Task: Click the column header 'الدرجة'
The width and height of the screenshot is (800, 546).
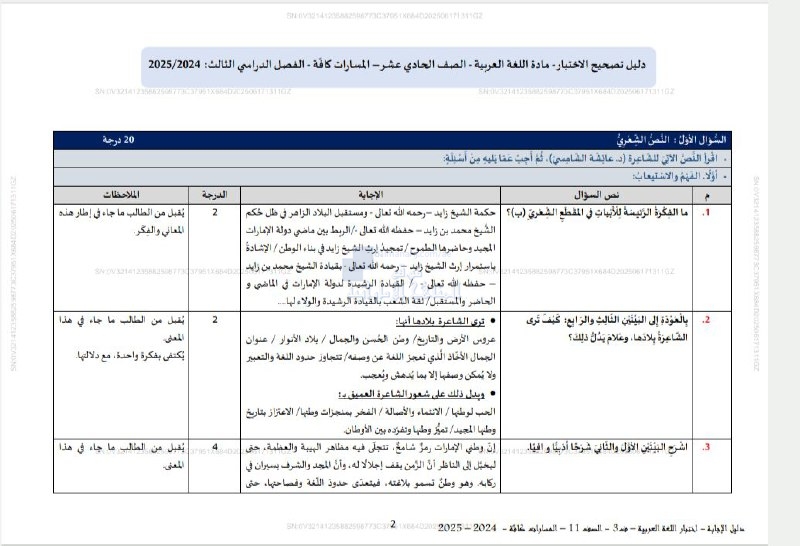Action: [x=214, y=195]
